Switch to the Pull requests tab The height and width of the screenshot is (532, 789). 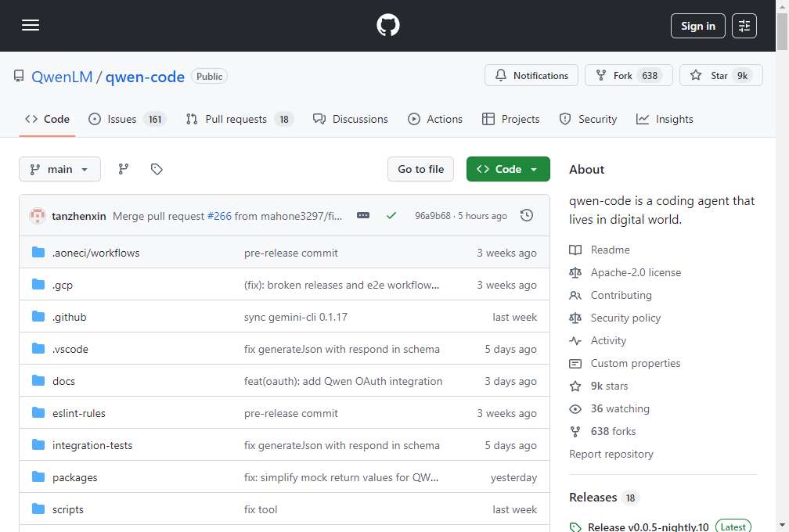click(x=238, y=119)
